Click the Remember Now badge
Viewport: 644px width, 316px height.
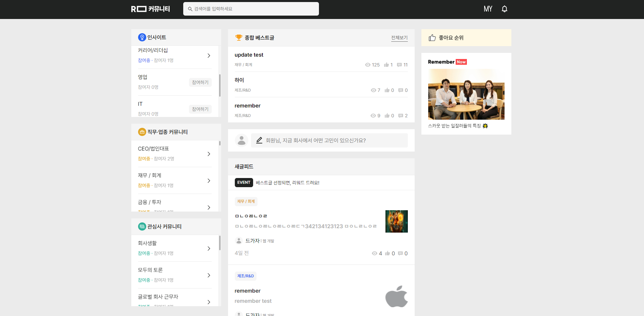click(x=448, y=62)
